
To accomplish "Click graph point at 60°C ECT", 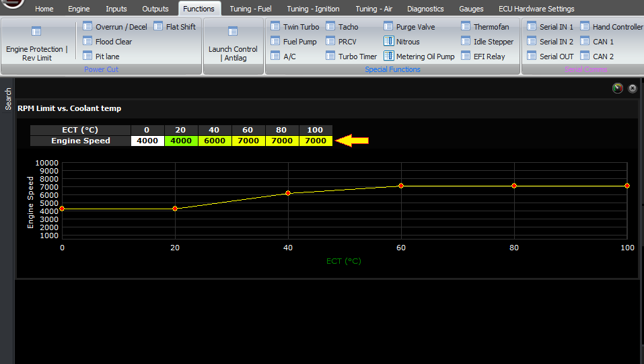I will (401, 186).
